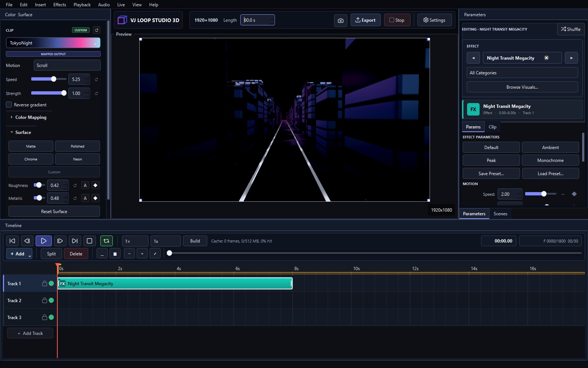Click the fit-to-view diagonal arrows icon

[155, 254]
